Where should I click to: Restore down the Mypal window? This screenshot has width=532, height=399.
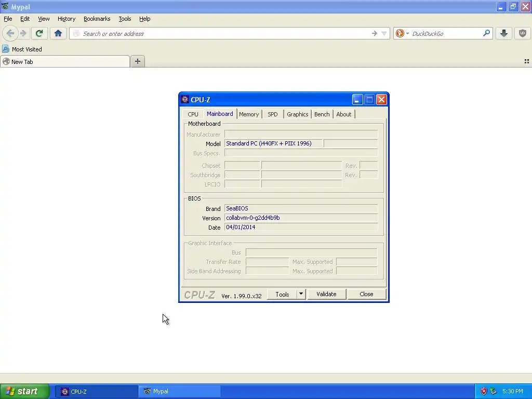513,6
